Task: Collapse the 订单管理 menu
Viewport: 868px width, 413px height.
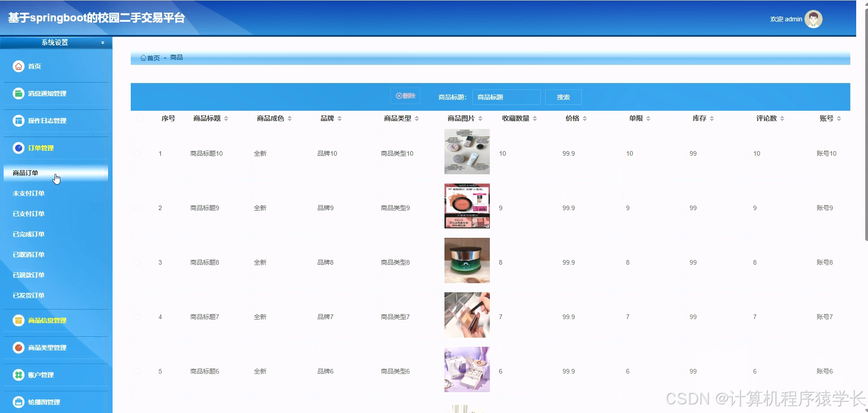Action: (x=41, y=148)
